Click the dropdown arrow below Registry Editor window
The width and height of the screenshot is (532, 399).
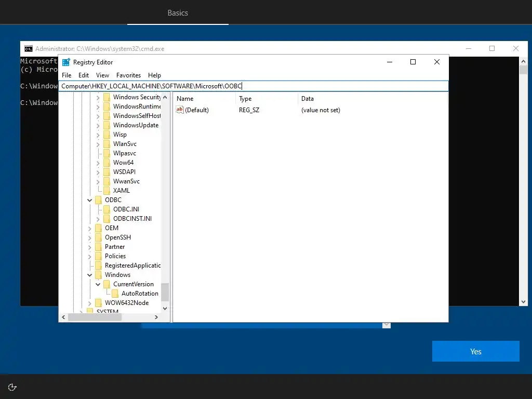[x=387, y=325]
